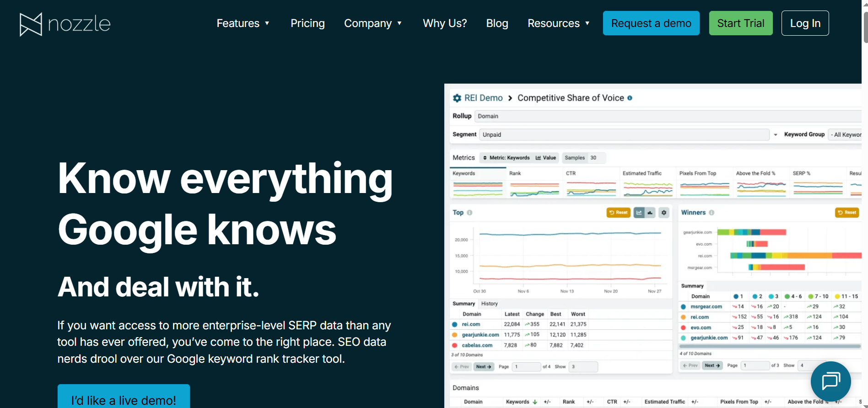The image size is (868, 408).
Task: Switch to the History tab
Action: 489,304
